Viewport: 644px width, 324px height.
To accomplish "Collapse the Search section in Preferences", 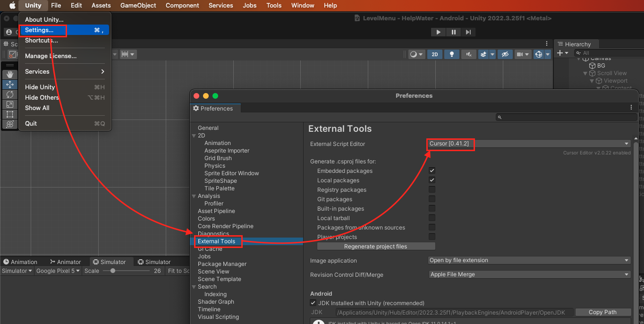I will (194, 287).
